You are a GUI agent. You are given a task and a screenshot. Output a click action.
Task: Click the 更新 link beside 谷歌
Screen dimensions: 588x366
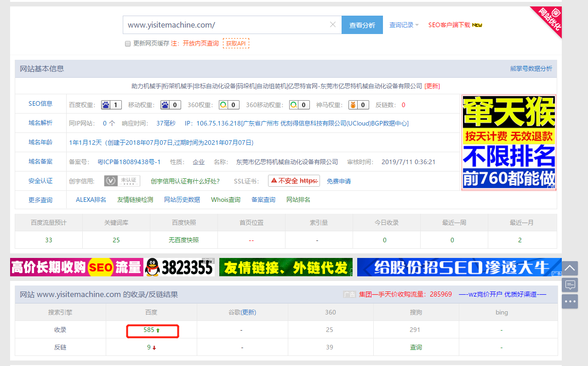[x=248, y=312]
